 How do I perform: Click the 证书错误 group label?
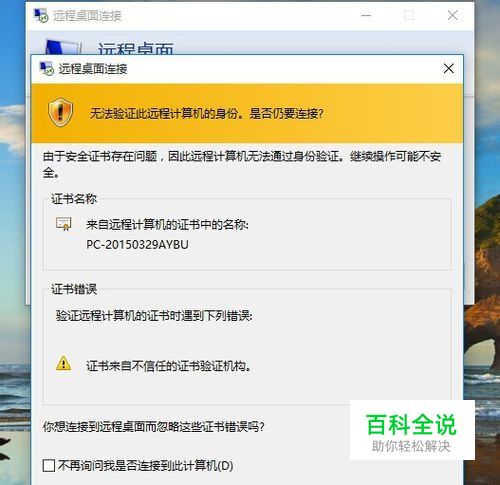pyautogui.click(x=74, y=289)
